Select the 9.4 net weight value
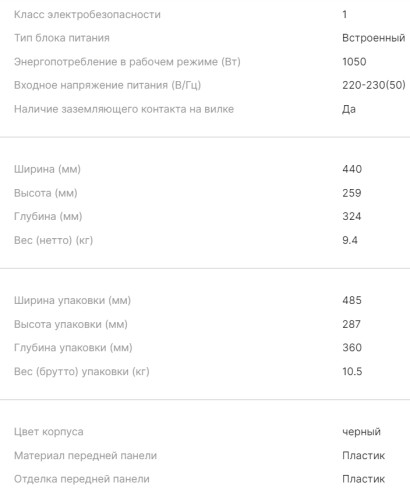 tap(350, 240)
